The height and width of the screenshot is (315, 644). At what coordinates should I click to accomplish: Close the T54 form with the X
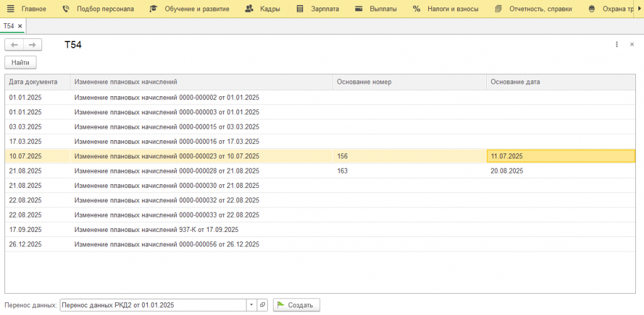[632, 45]
